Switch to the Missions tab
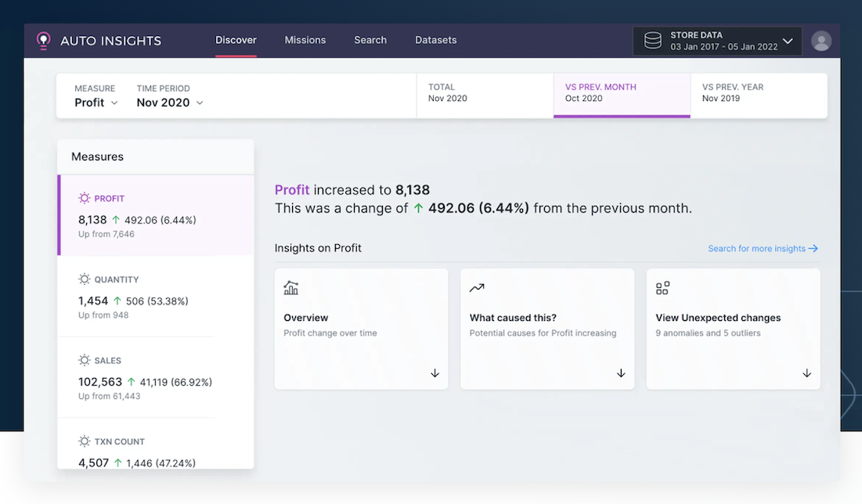Viewport: 862px width, 504px height. pyautogui.click(x=305, y=40)
